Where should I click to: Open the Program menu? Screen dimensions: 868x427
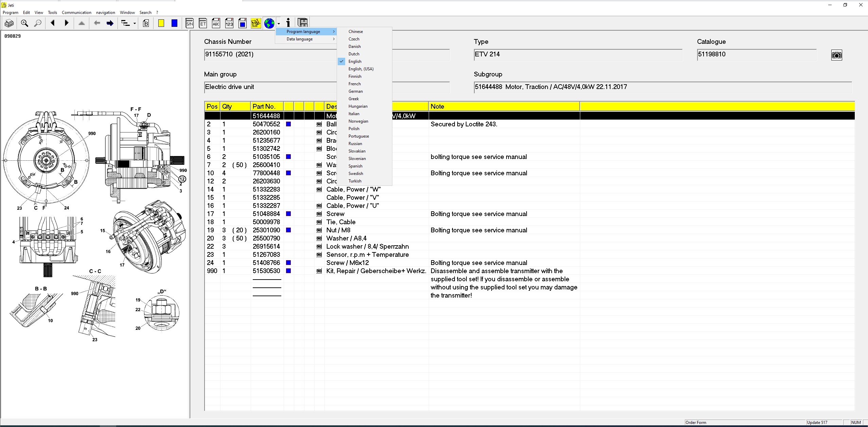click(11, 13)
